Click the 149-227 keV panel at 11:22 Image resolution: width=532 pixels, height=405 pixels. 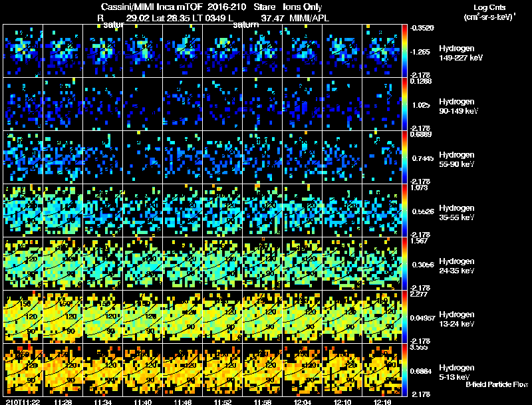pyautogui.click(x=23, y=51)
